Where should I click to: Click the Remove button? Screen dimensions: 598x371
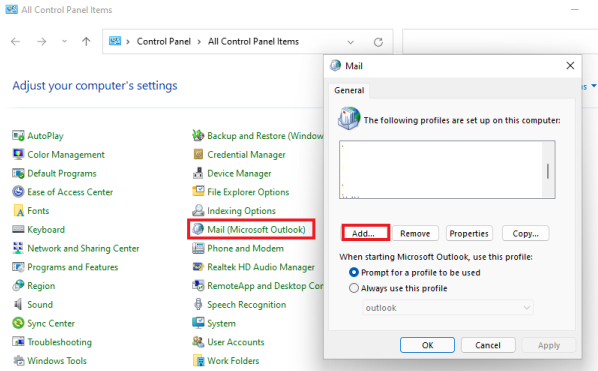tap(415, 233)
